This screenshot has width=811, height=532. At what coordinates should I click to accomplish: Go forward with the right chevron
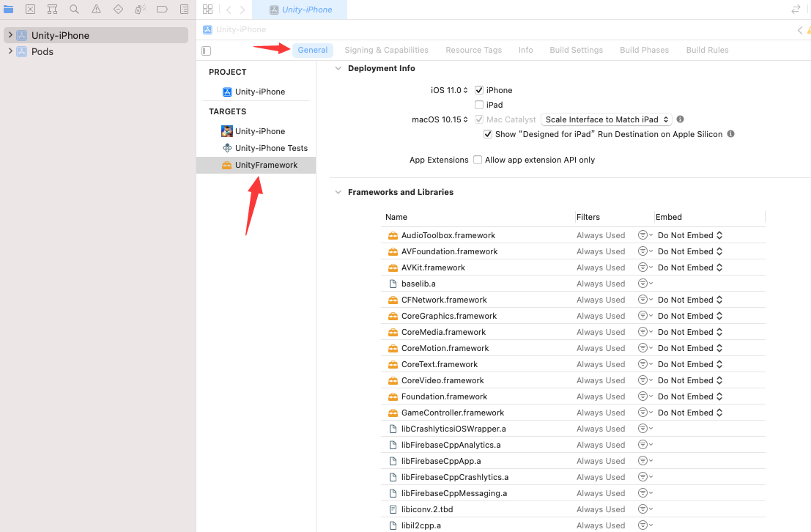[x=242, y=10]
